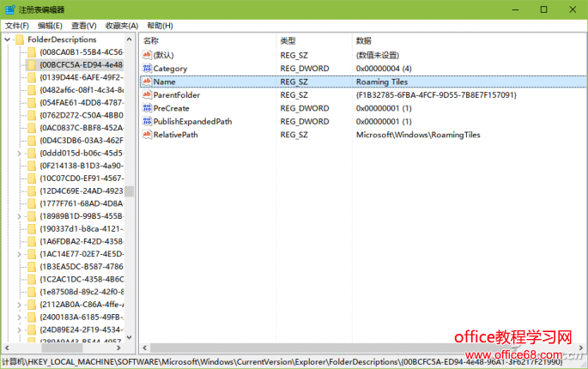Expand the {18989B1D-99B5-455B key
This screenshot has width=588, height=369.
pos(19,216)
